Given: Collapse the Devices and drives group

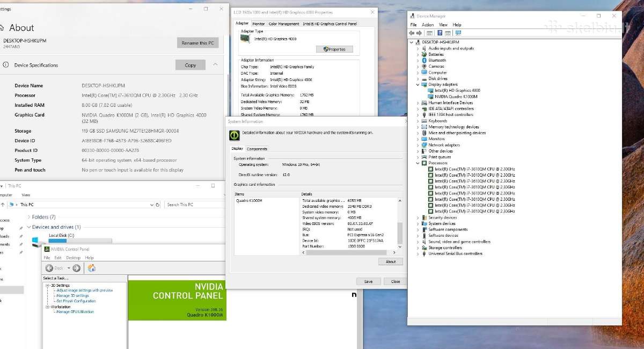Looking at the screenshot, I should click(28, 227).
